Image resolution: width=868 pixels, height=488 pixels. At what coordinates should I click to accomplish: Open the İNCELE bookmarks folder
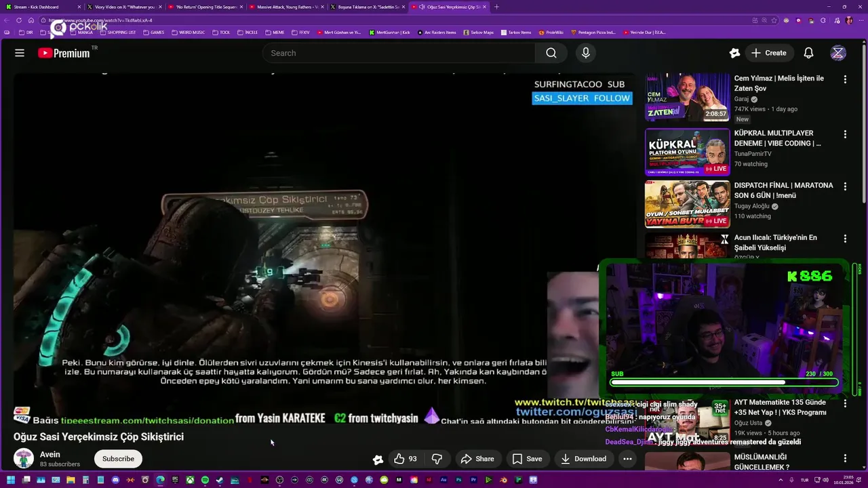(247, 33)
